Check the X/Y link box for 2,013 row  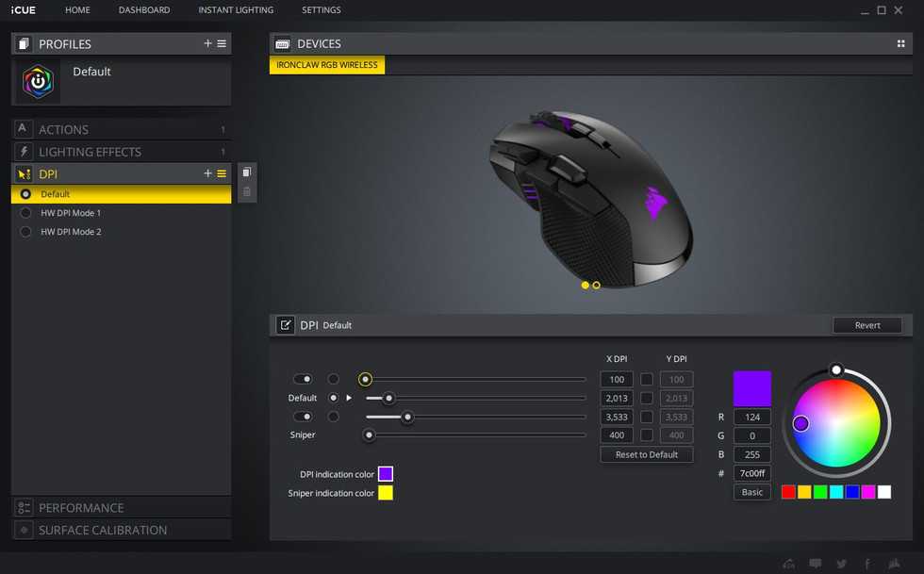(647, 399)
